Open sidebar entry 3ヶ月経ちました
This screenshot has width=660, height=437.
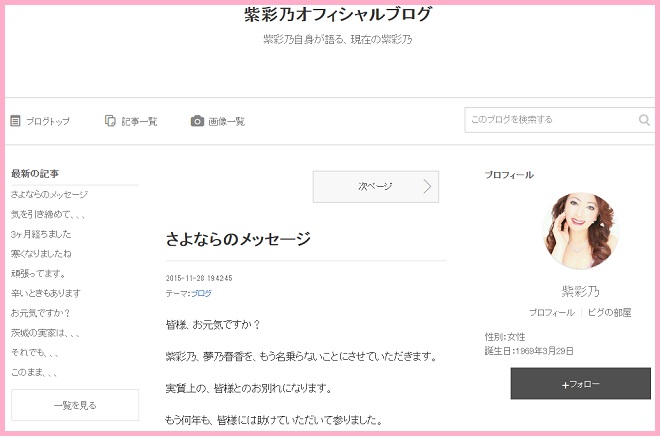tap(41, 234)
